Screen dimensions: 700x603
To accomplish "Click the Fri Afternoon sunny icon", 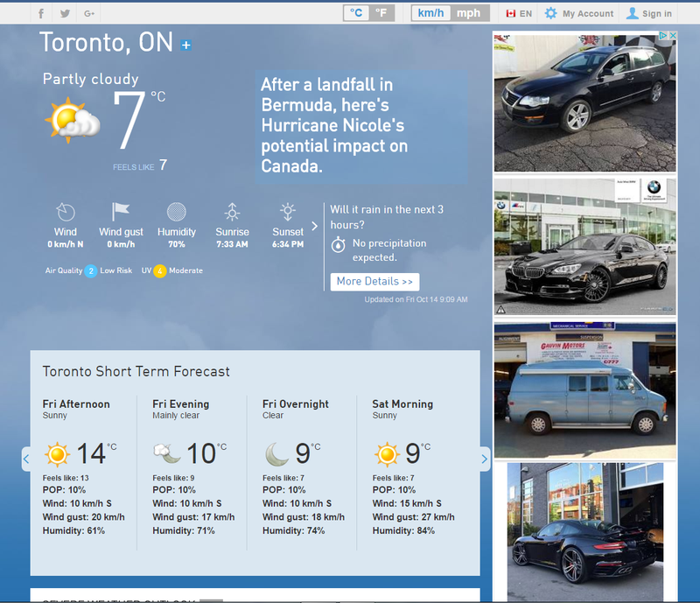I will point(57,454).
